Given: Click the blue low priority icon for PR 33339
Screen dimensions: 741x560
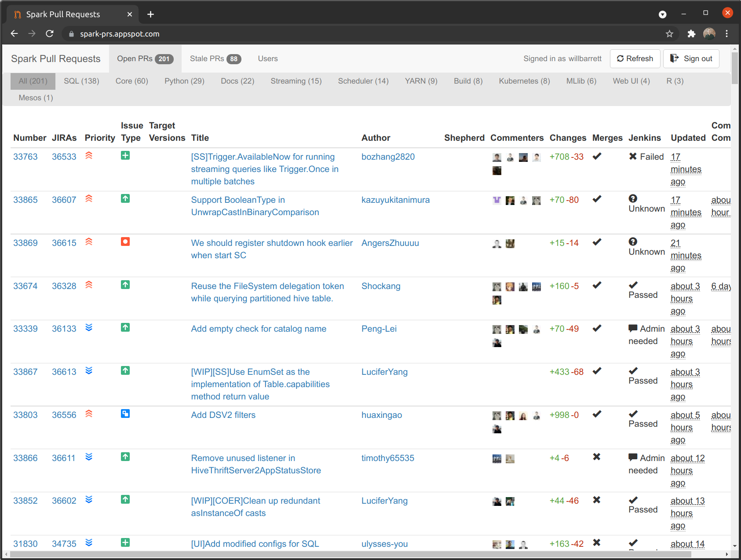Looking at the screenshot, I should 89,328.
